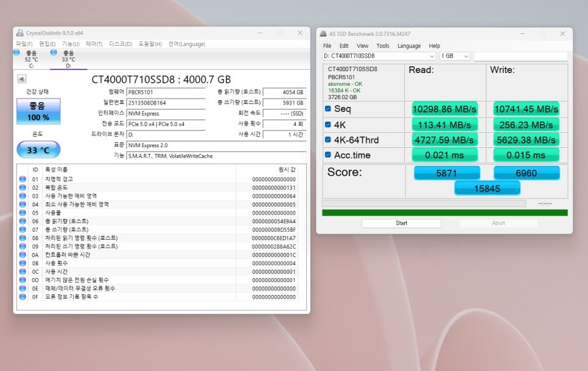Click the 총 쓰기량 value 5931 GB

(285, 103)
